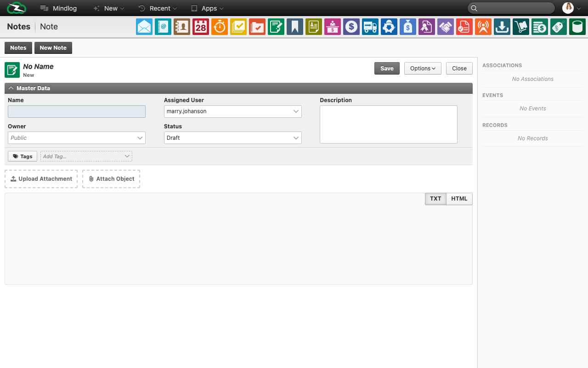Click Attach Object
The image size is (588, 368).
pos(111,179)
